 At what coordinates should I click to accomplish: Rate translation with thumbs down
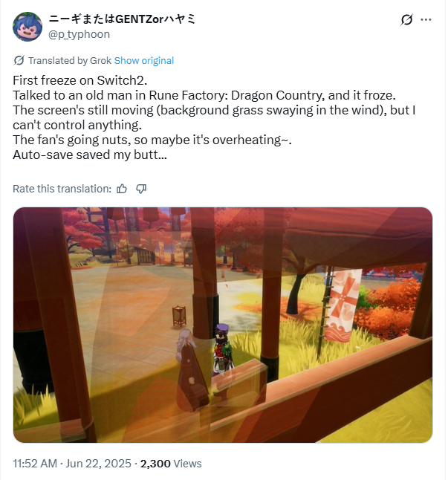click(x=141, y=189)
